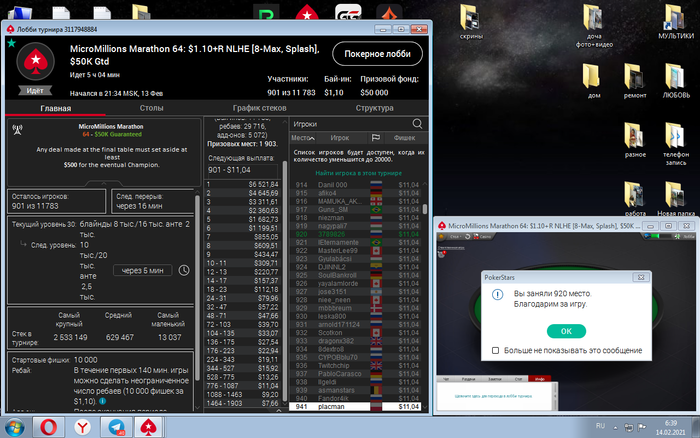Click the 'через 5 мин' next level timer field
The height and width of the screenshot is (438, 700).
142,270
